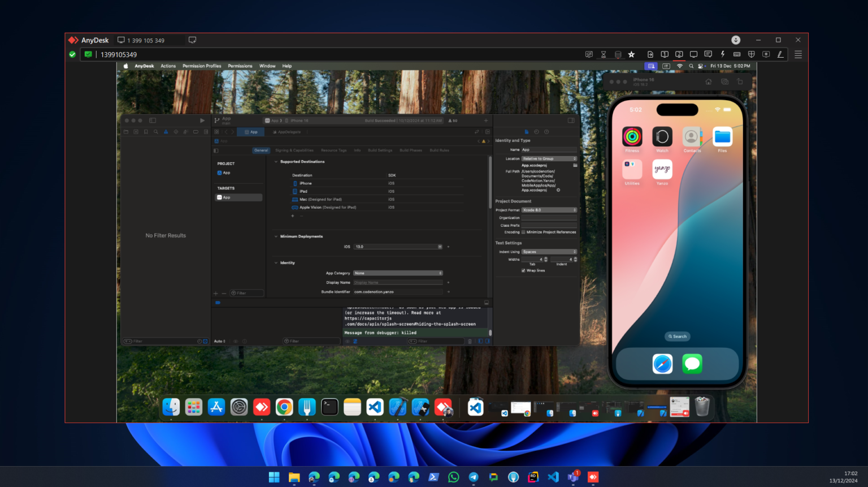This screenshot has height=487, width=868.
Task: Open the Window menu in the menu bar
Action: [267, 66]
